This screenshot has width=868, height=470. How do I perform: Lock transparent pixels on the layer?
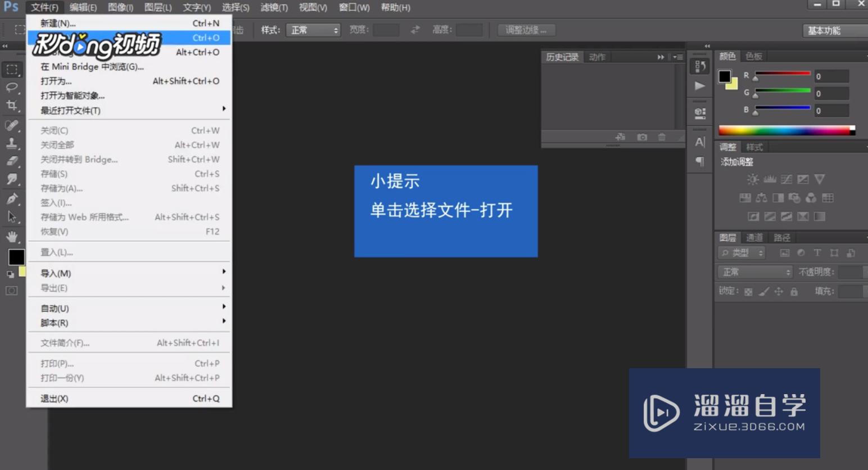coord(749,292)
